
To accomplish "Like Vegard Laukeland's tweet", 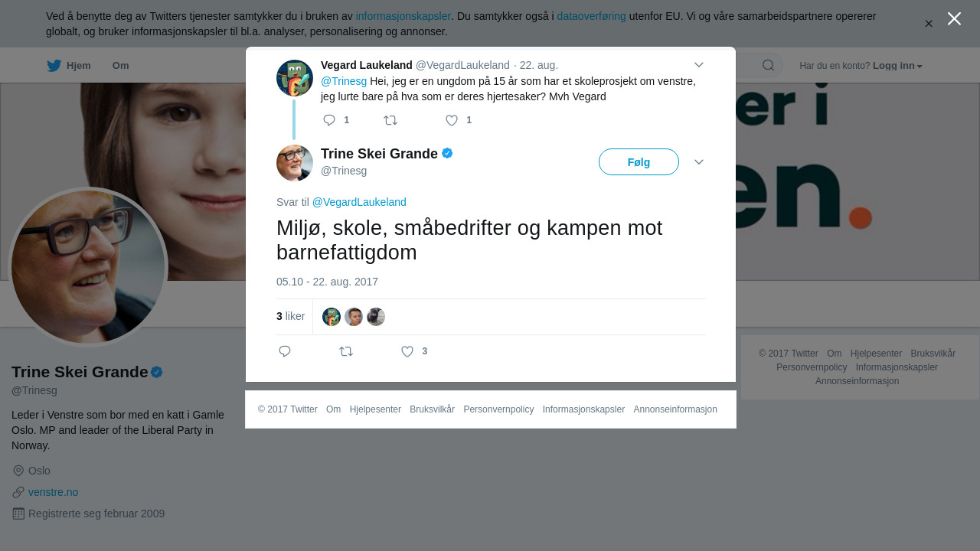I will pyautogui.click(x=452, y=120).
